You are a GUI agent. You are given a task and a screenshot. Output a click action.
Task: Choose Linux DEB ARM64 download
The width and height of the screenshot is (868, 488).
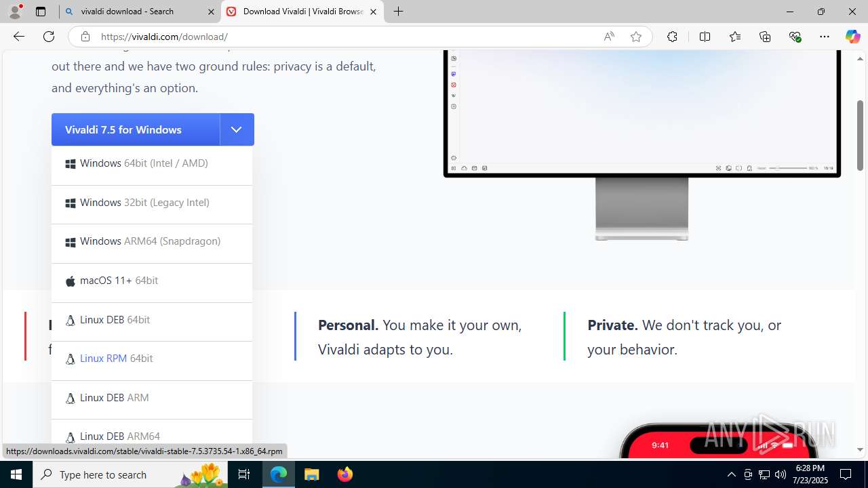[152, 432]
